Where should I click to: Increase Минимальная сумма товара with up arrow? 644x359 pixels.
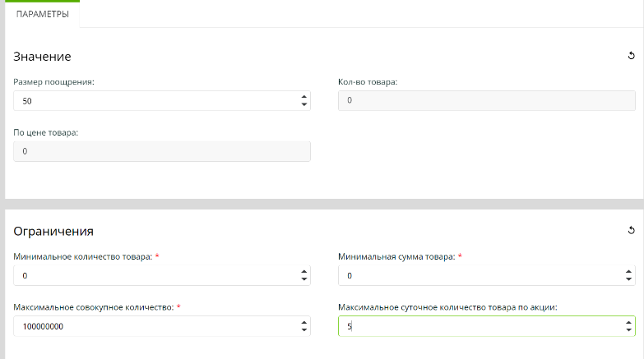(628, 271)
